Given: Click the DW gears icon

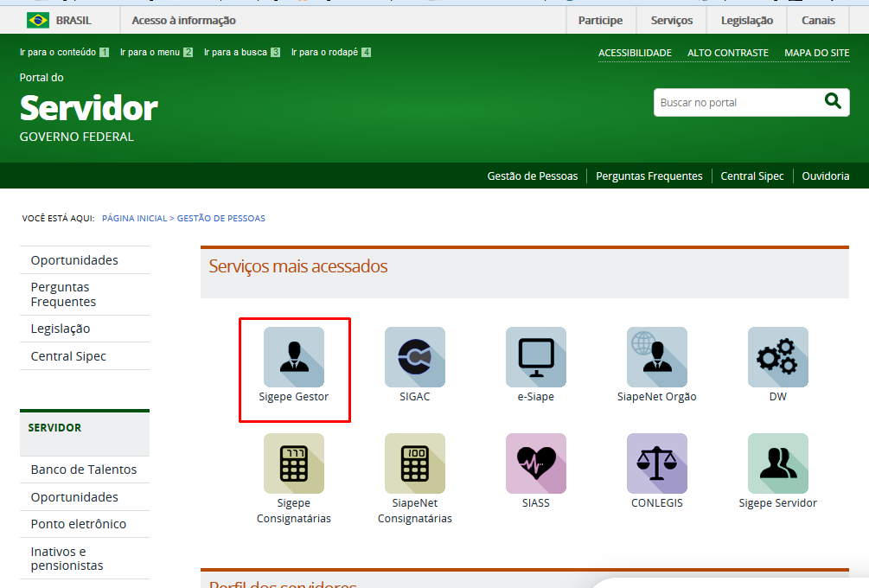Looking at the screenshot, I should coord(778,356).
